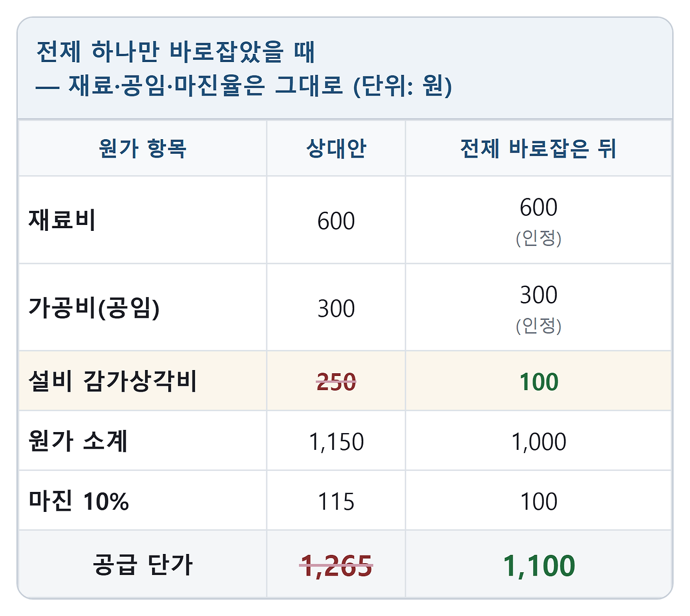This screenshot has width=690, height=616.
Task: Click the 600 value under 상대안
Action: click(336, 221)
